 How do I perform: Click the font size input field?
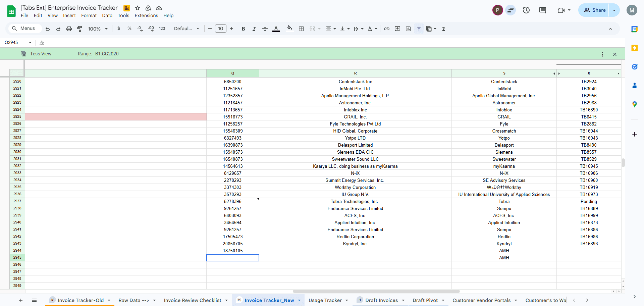point(220,29)
